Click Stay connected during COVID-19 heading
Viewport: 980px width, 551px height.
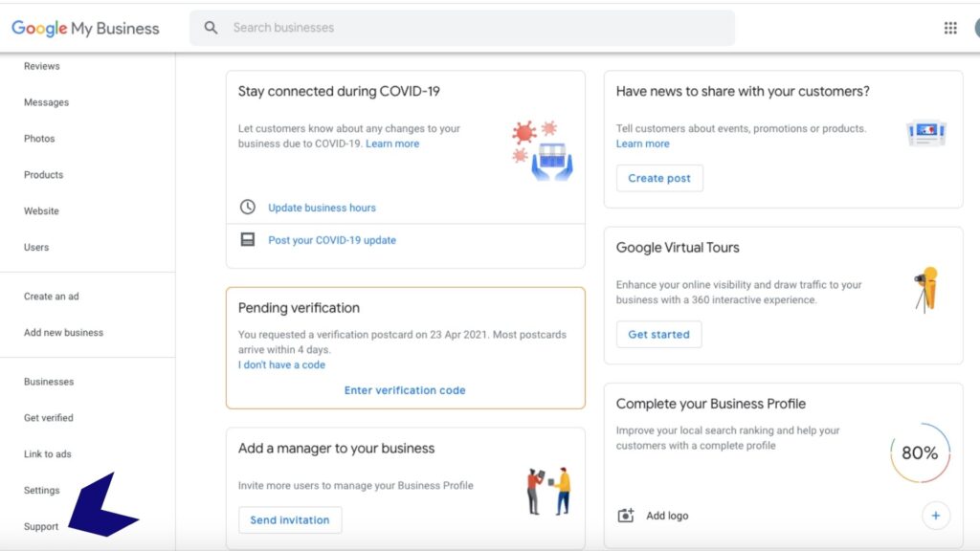click(x=339, y=91)
